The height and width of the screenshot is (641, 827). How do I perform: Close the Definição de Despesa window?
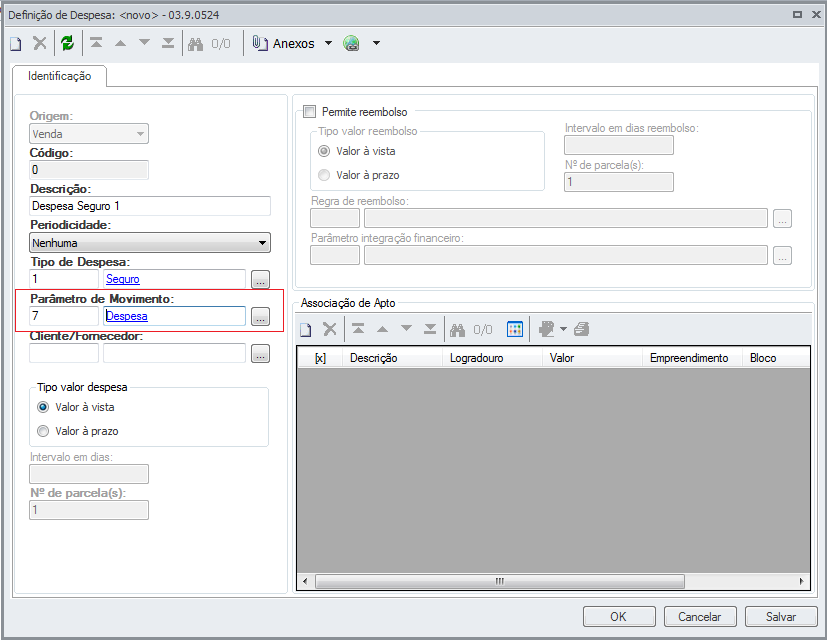[816, 15]
